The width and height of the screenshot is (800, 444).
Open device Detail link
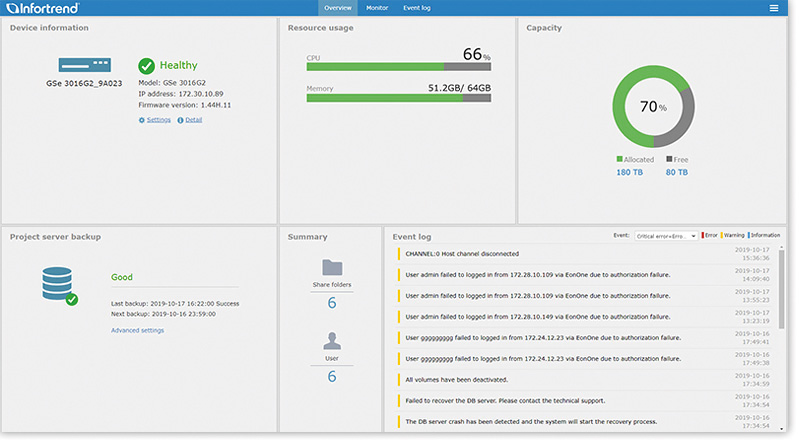click(193, 120)
